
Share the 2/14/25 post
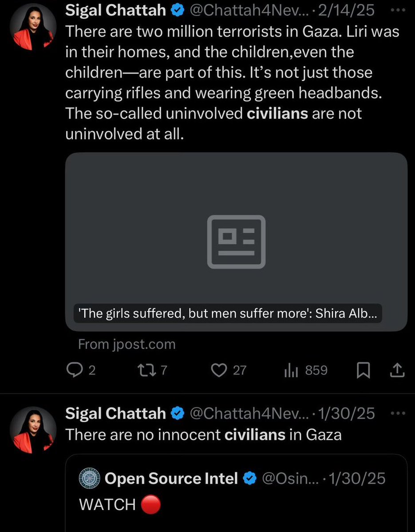click(x=398, y=370)
